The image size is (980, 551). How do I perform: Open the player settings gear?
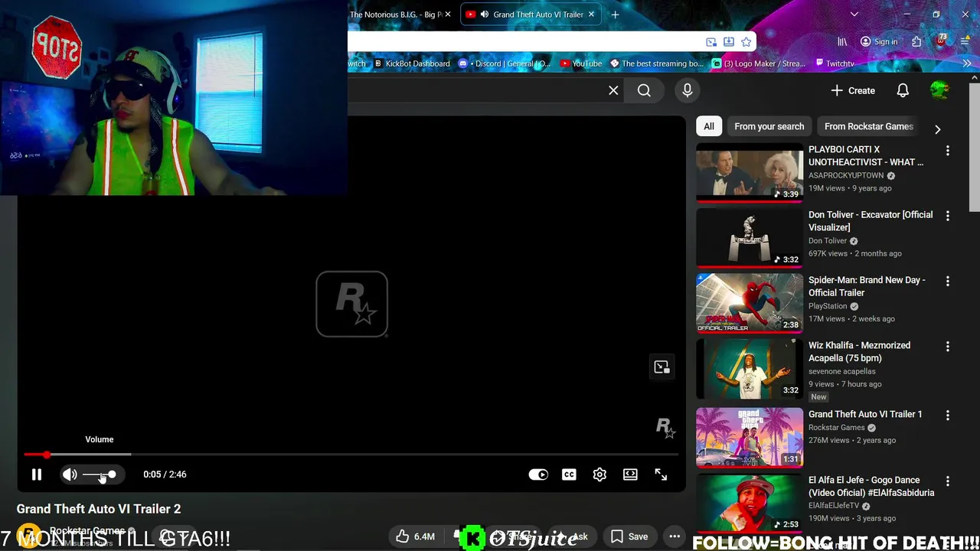tap(599, 474)
